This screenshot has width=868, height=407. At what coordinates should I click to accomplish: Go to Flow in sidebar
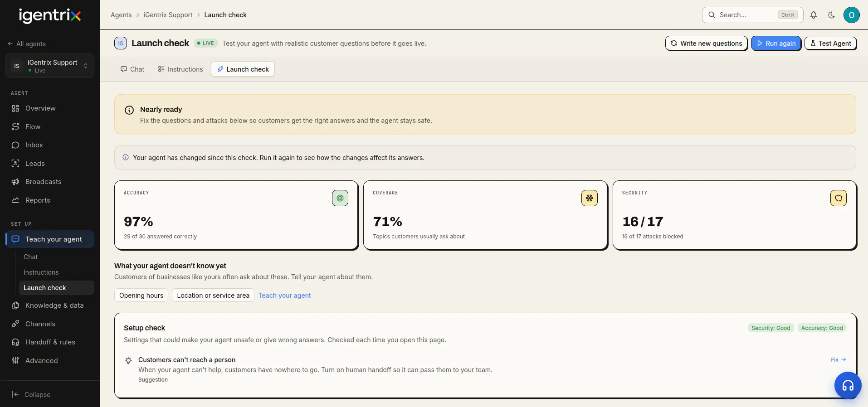(50, 127)
